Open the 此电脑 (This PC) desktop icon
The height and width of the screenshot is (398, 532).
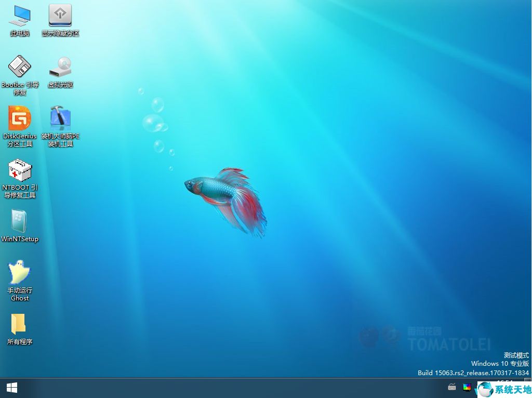pyautogui.click(x=20, y=17)
